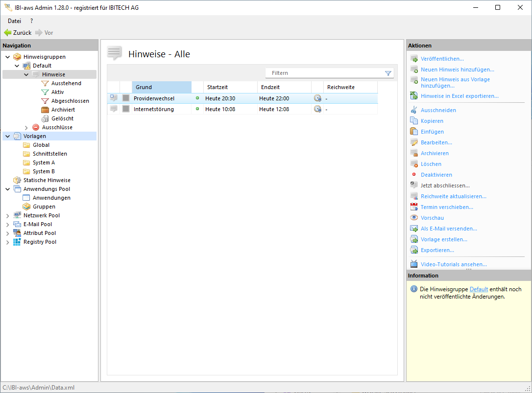Click the clock icon in Providerwechsel row

coord(317,98)
